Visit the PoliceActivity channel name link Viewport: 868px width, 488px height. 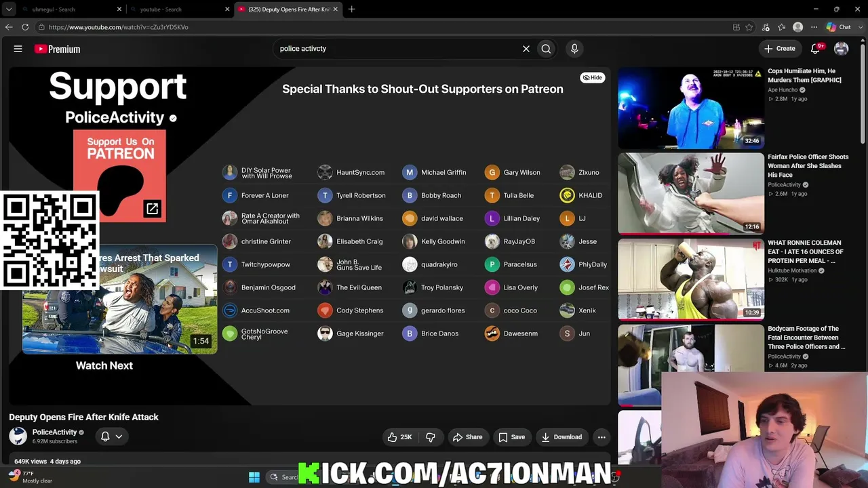(54, 432)
